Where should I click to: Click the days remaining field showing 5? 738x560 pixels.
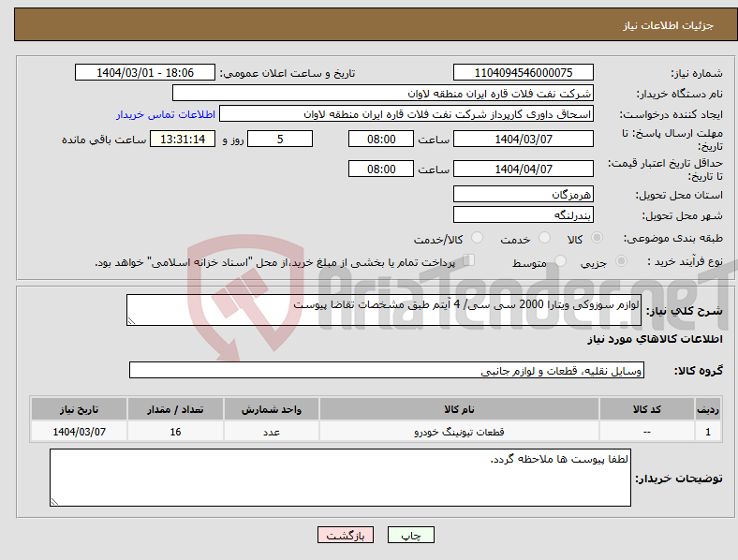[x=280, y=139]
